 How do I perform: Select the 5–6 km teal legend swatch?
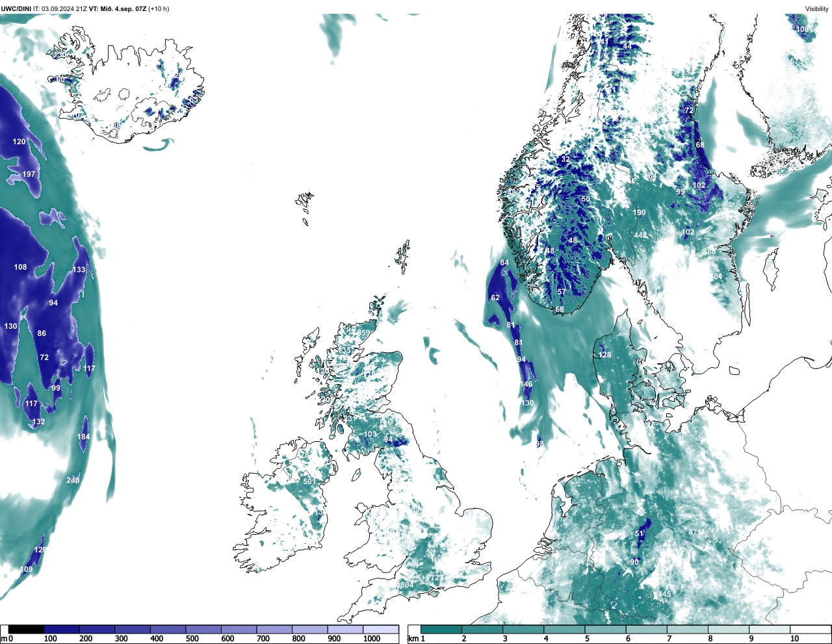point(606,629)
